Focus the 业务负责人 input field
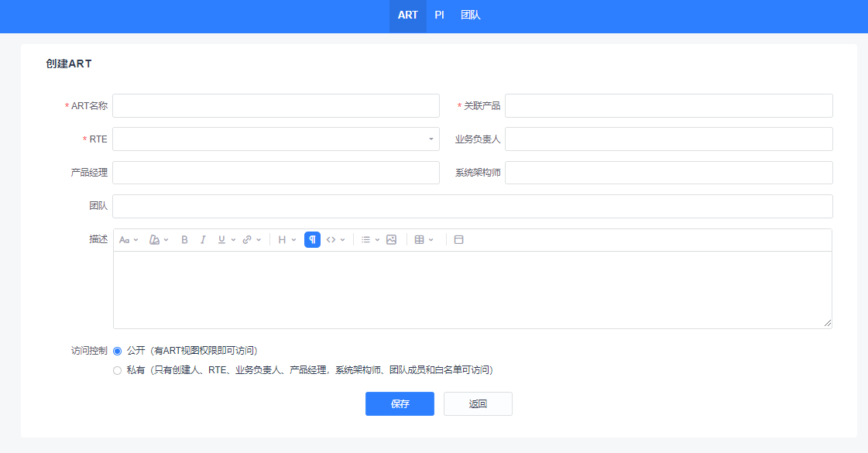Viewport: 868px width, 453px height. click(x=669, y=139)
